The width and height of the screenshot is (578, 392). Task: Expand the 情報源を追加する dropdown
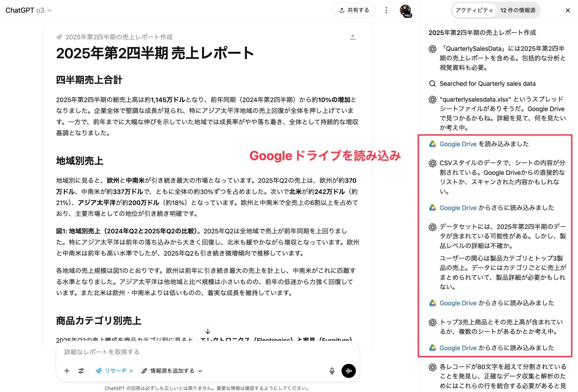pos(172,371)
